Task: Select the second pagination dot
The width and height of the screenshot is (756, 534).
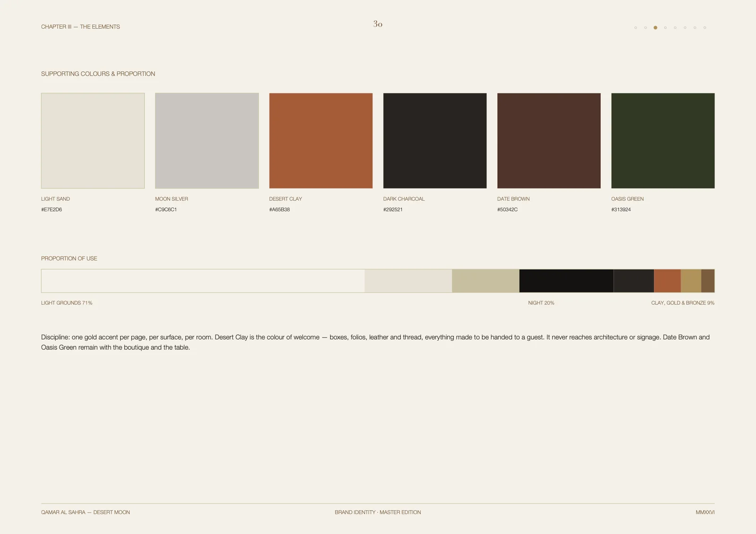Action: (645, 27)
